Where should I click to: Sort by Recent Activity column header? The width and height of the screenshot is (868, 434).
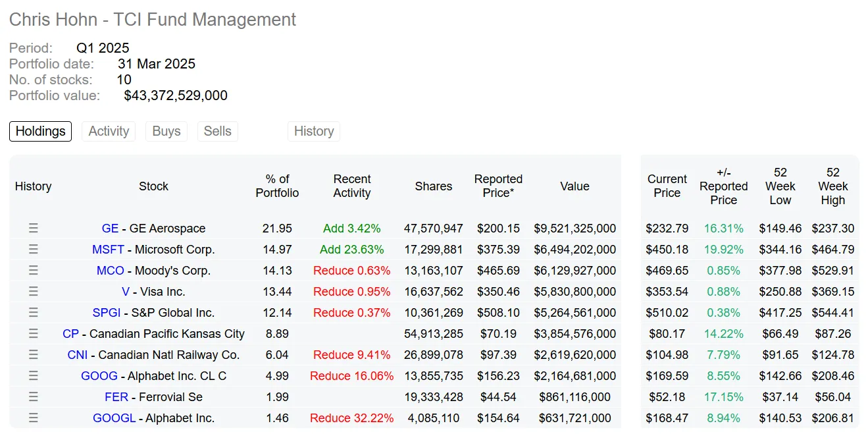pyautogui.click(x=352, y=186)
